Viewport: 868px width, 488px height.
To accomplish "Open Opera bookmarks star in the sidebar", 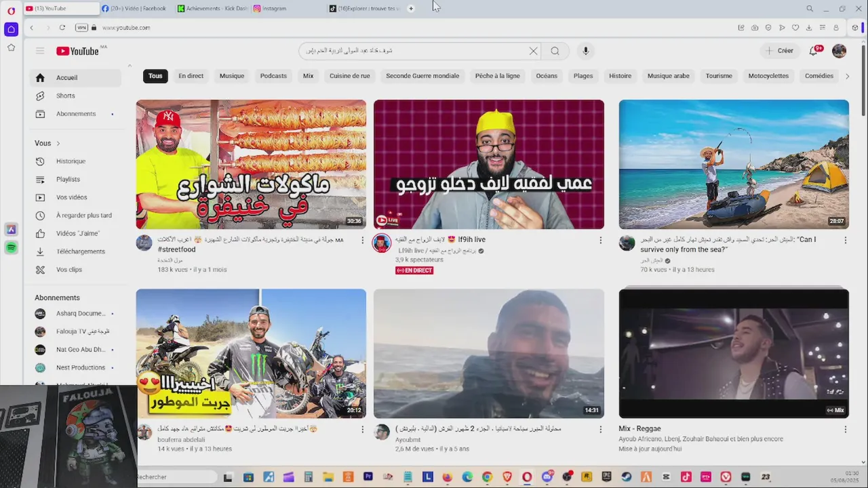I will [x=11, y=47].
